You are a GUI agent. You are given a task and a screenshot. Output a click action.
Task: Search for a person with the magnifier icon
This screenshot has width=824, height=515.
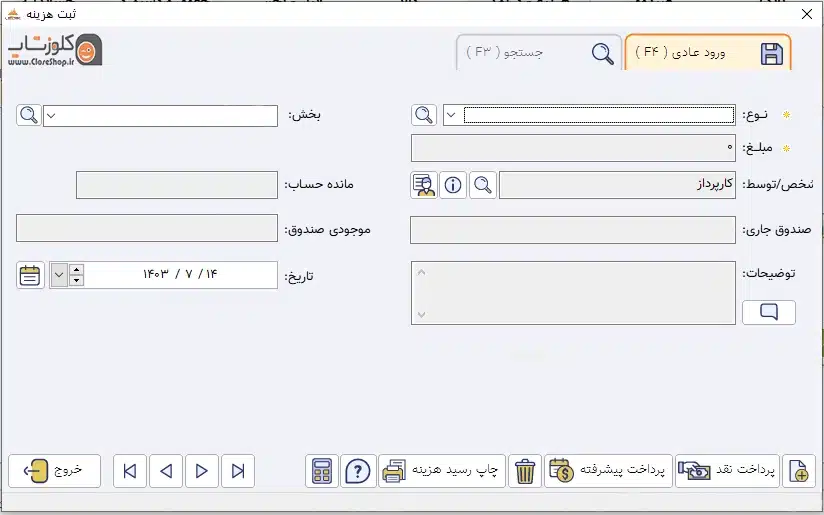pyautogui.click(x=482, y=185)
